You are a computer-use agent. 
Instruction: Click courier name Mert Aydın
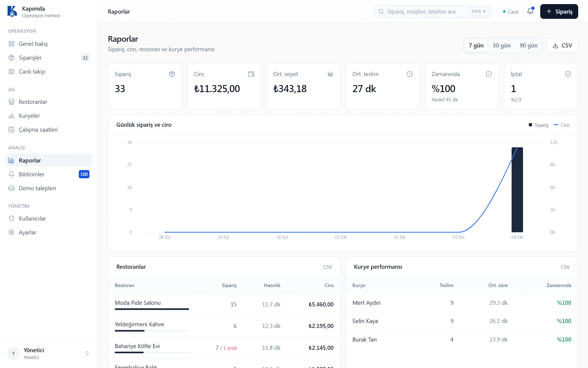366,303
